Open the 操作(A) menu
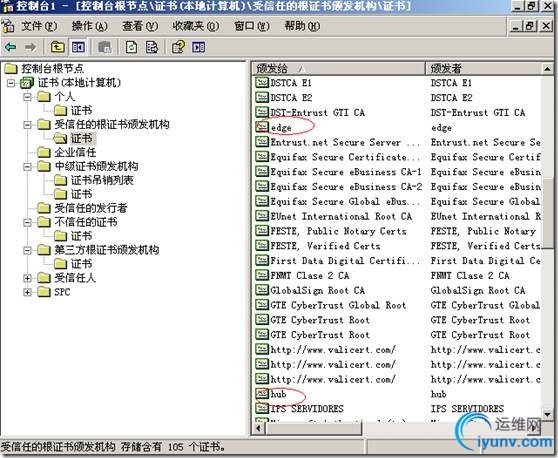558x458 pixels. coord(90,26)
